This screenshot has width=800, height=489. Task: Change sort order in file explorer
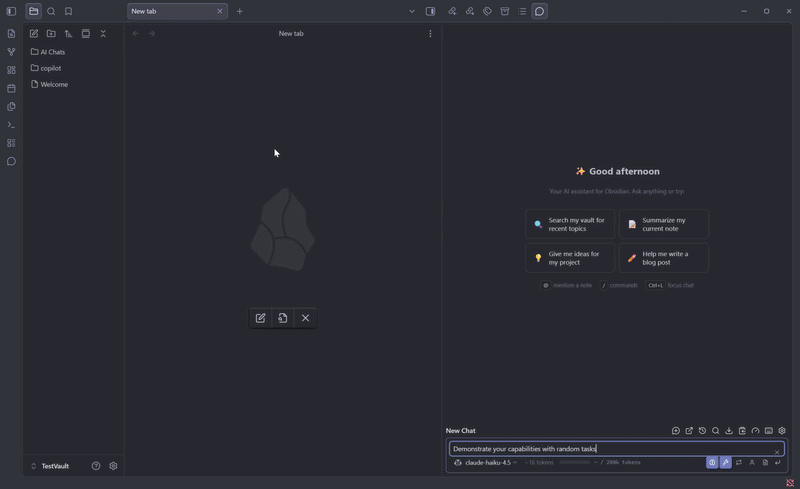(68, 34)
